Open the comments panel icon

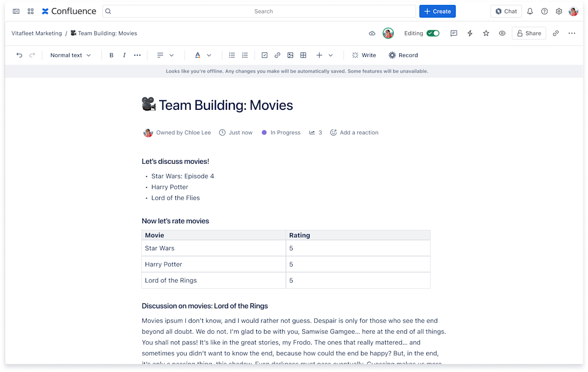coord(454,33)
